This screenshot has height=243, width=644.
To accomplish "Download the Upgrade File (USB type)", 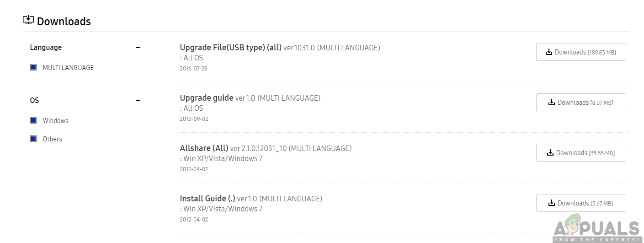I will tap(580, 52).
